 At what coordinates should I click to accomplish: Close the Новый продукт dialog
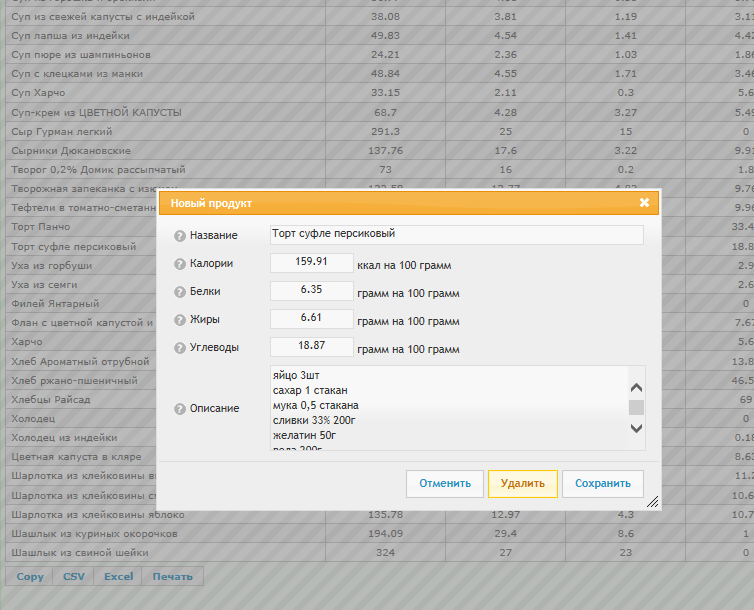pos(644,203)
